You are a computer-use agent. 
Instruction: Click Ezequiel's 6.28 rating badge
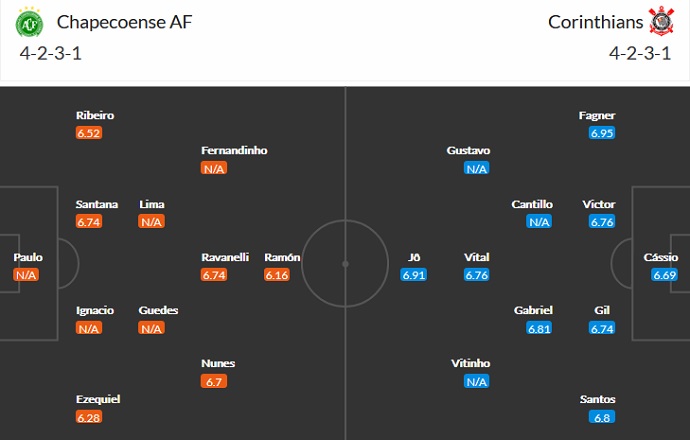coord(89,417)
